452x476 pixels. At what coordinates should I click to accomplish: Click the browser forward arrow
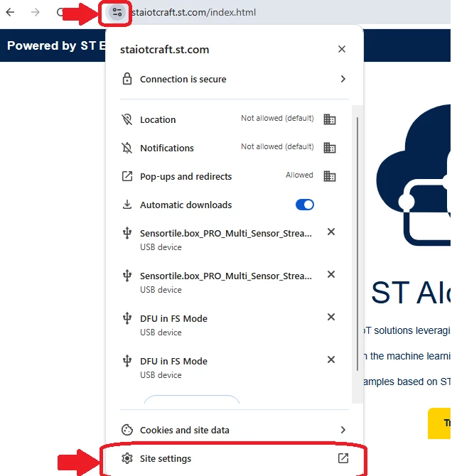point(36,12)
